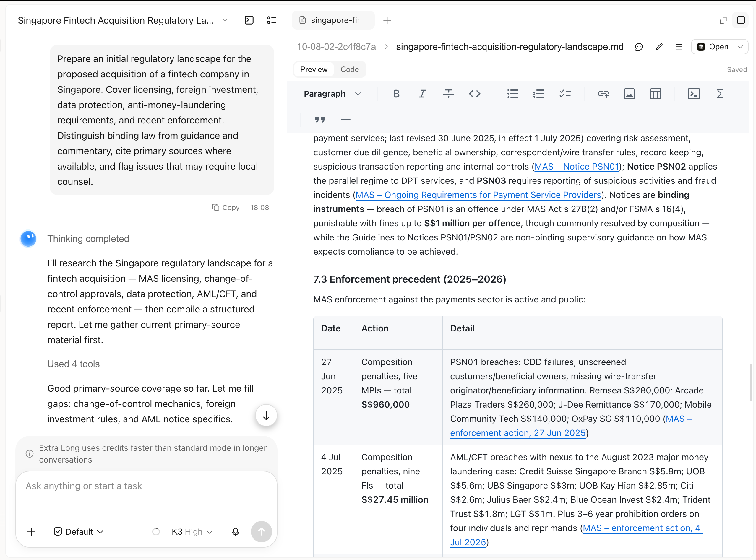Open the Paragraph style dropdown
Image resolution: width=756 pixels, height=560 pixels.
click(x=333, y=94)
